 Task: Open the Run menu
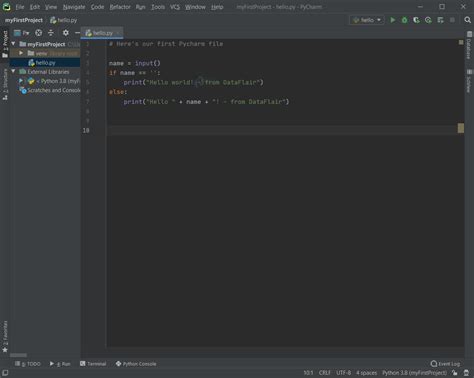(x=140, y=7)
